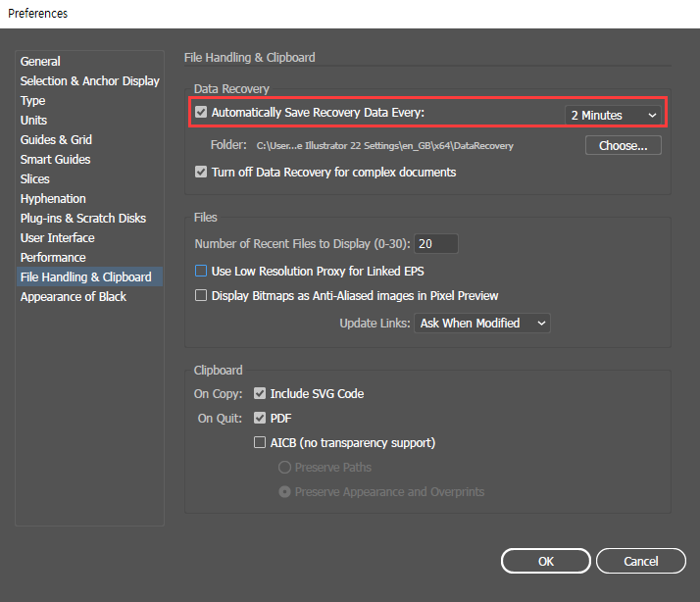
Task: Open the General preferences category
Action: pos(89,61)
